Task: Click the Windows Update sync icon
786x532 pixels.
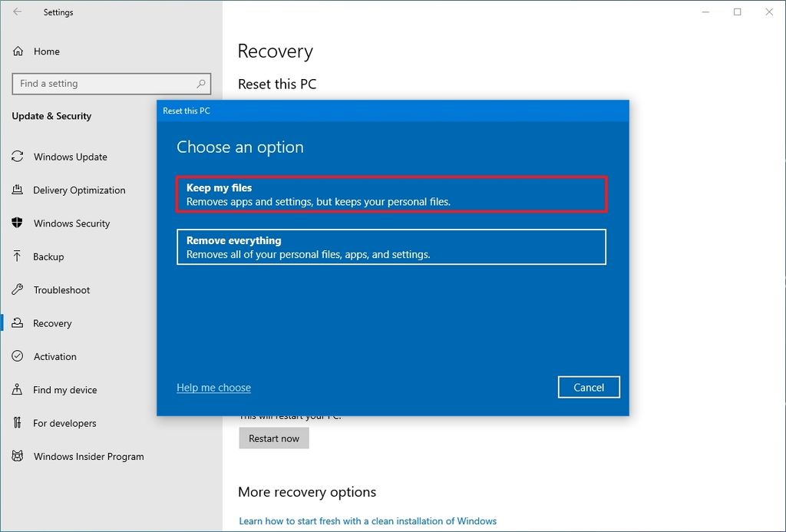Action: [x=18, y=157]
